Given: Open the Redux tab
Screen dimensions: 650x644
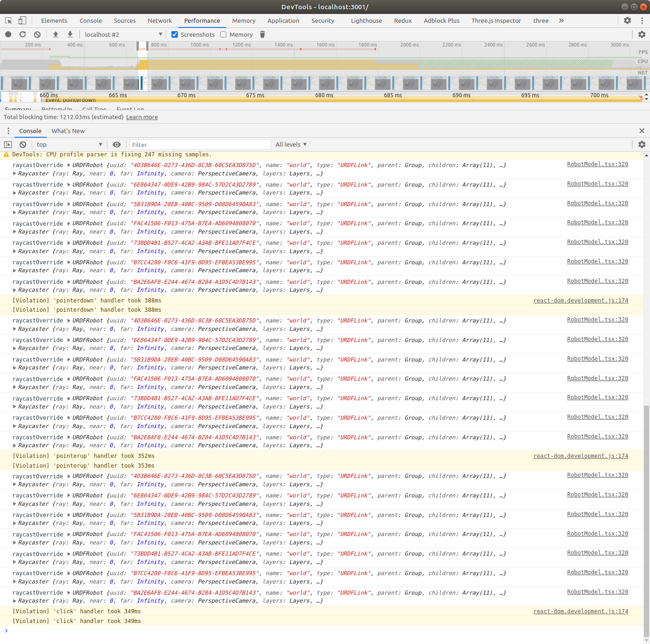Looking at the screenshot, I should (x=403, y=20).
